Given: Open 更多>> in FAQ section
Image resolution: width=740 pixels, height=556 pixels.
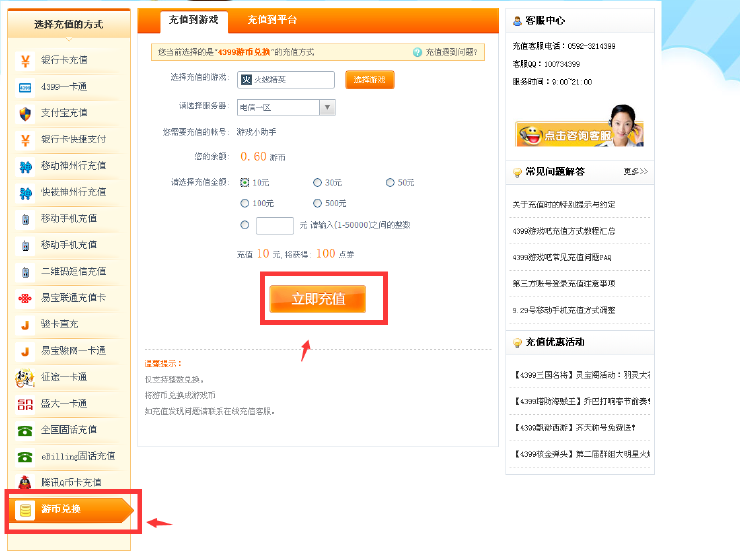Looking at the screenshot, I should click(x=636, y=171).
